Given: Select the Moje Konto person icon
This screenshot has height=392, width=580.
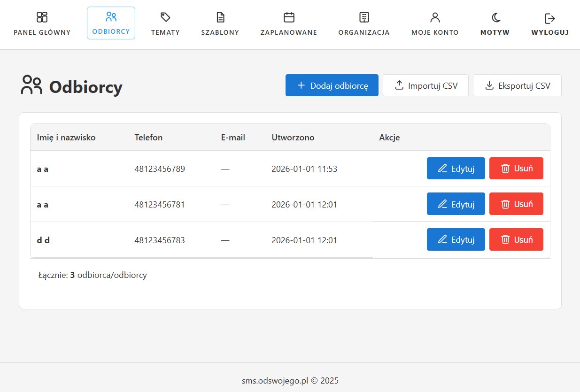Looking at the screenshot, I should tap(434, 16).
